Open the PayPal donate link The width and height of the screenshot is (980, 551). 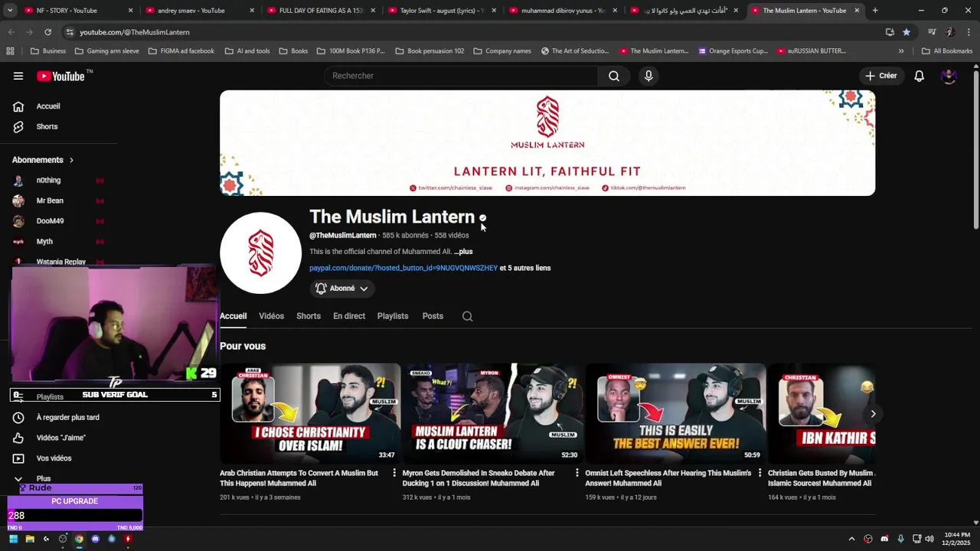coord(403,269)
